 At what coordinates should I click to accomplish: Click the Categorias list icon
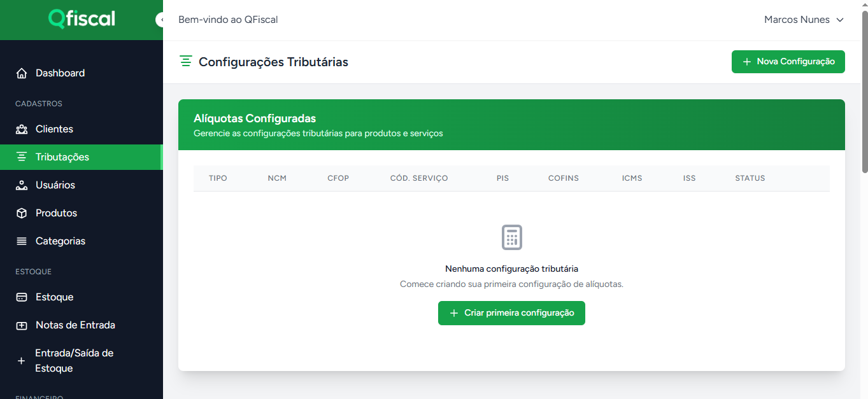22,241
